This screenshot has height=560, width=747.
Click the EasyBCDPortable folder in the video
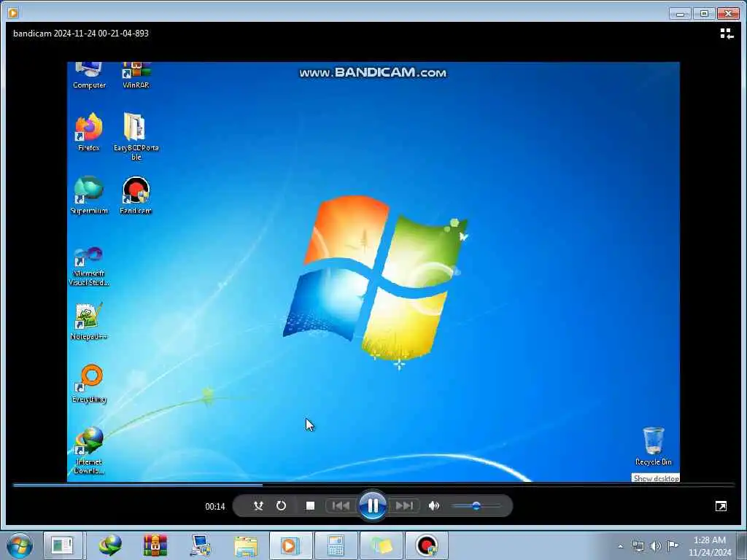coord(136,136)
